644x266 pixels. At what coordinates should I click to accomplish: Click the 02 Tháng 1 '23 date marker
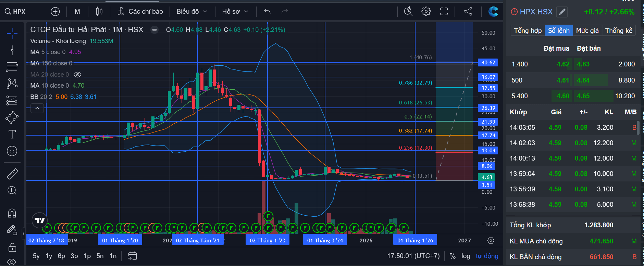[268, 240]
